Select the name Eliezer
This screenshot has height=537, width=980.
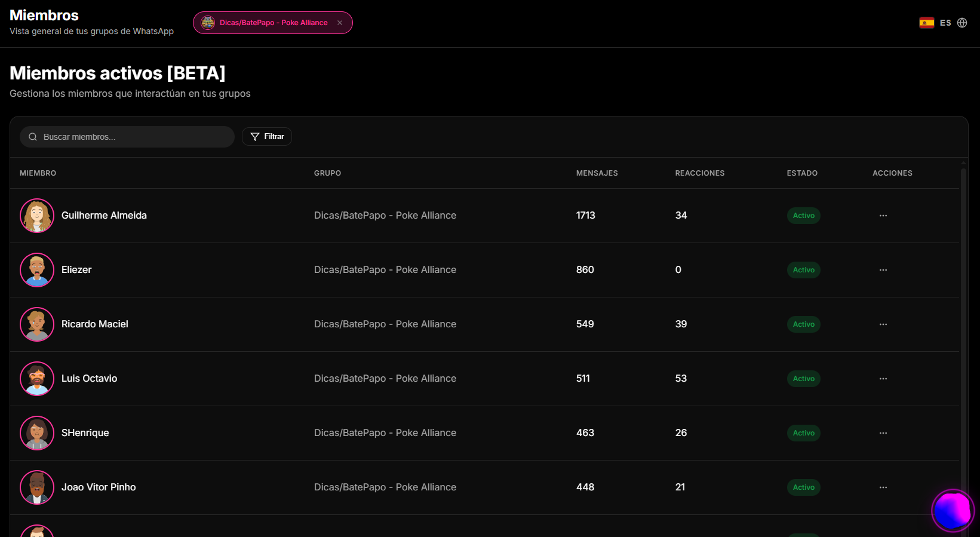pos(76,270)
